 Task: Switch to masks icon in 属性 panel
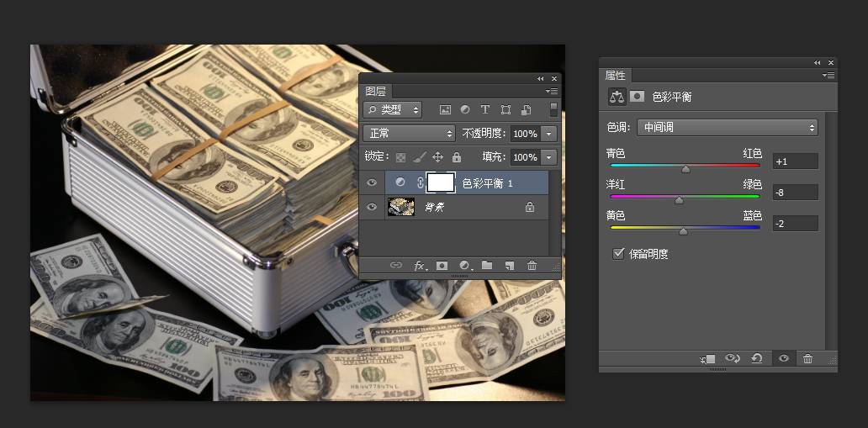[638, 97]
